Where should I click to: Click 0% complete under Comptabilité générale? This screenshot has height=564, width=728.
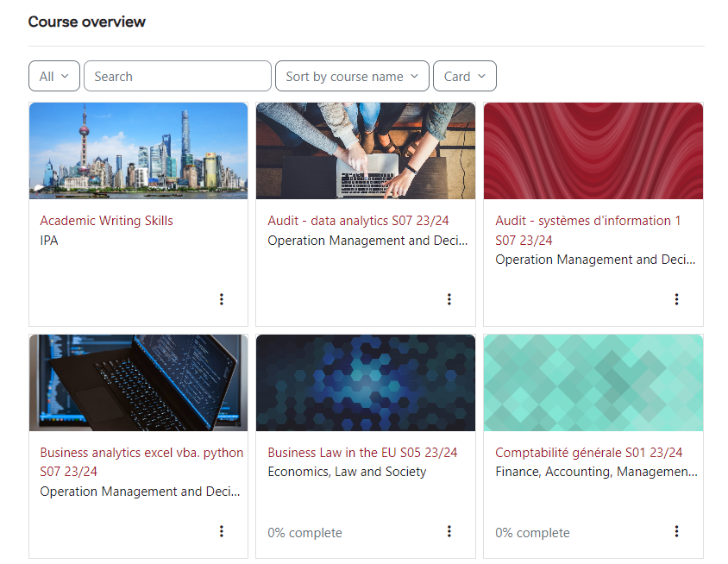pyautogui.click(x=532, y=533)
